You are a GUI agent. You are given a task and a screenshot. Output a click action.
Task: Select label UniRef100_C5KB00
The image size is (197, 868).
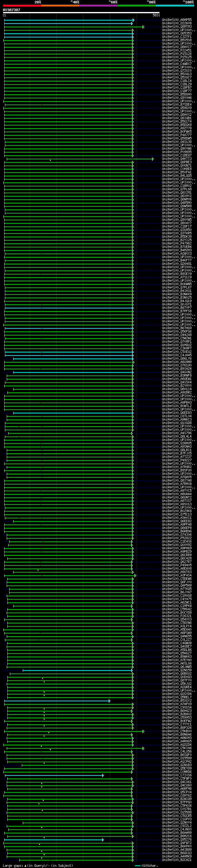[177, 731]
